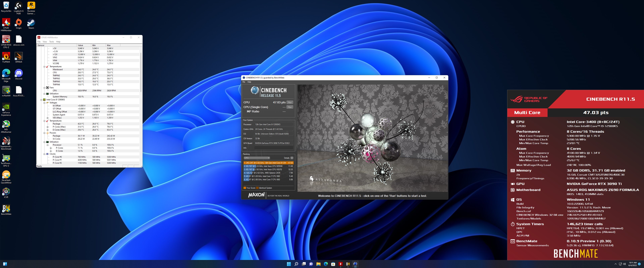Switch to HWMonitor via taskbar icon
644x268 pixels.
point(340,264)
